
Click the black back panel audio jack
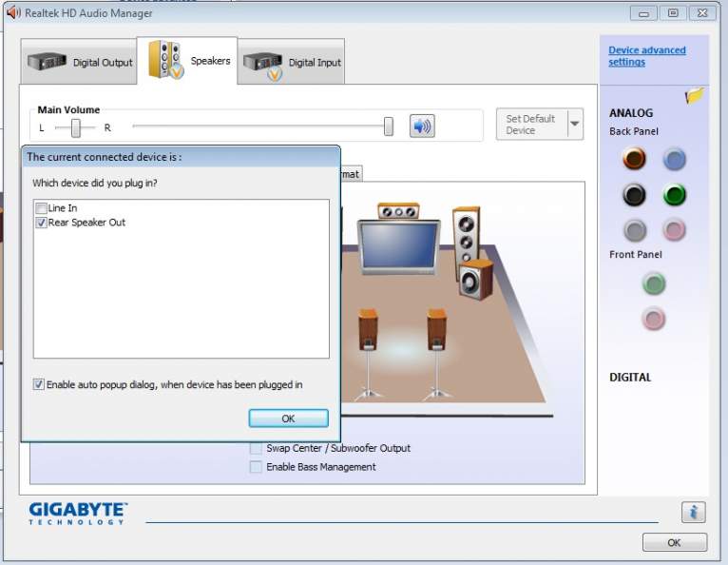[x=634, y=195]
